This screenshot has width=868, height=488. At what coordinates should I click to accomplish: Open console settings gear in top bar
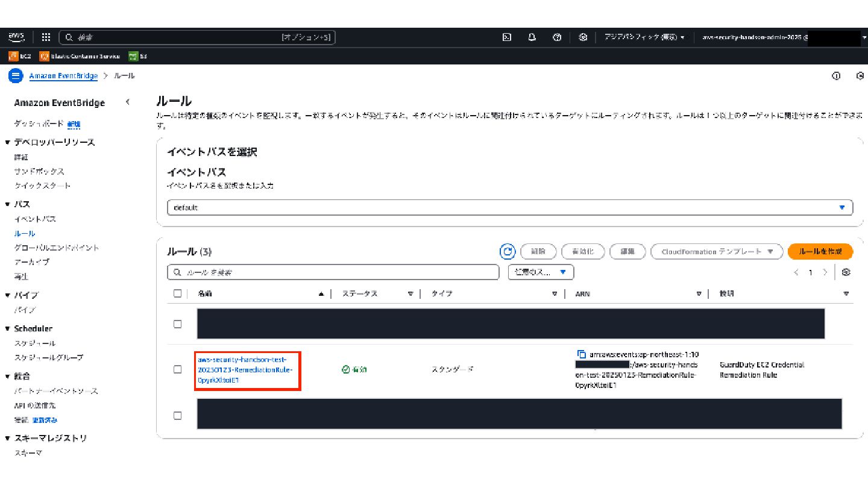tap(583, 37)
